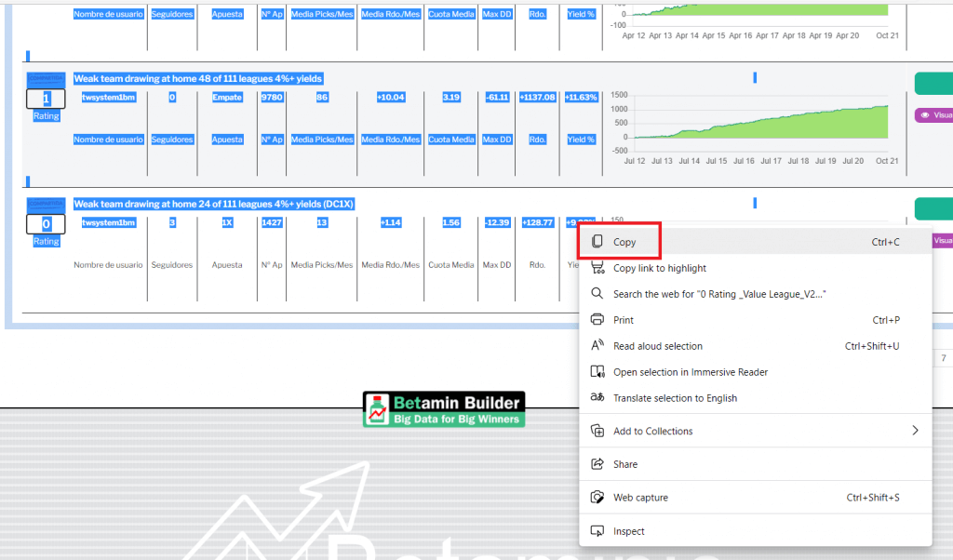953x560 pixels.
Task: Choose Read aloud selection
Action: coord(755,346)
